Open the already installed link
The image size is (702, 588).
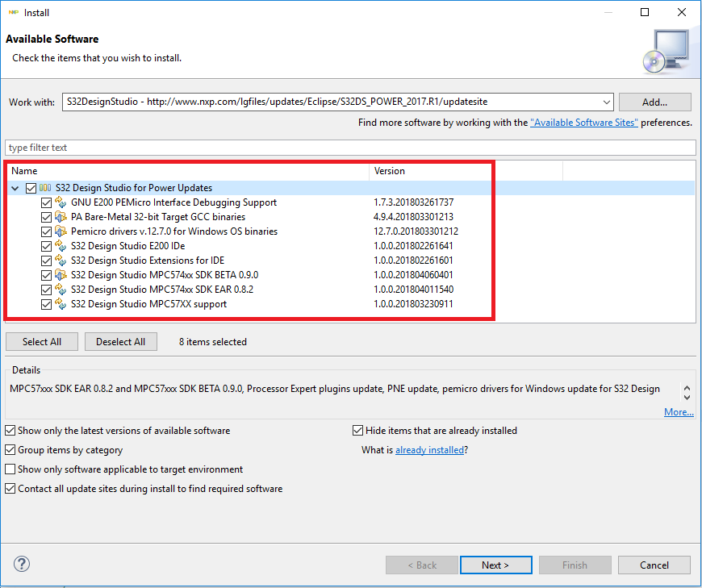[429, 450]
